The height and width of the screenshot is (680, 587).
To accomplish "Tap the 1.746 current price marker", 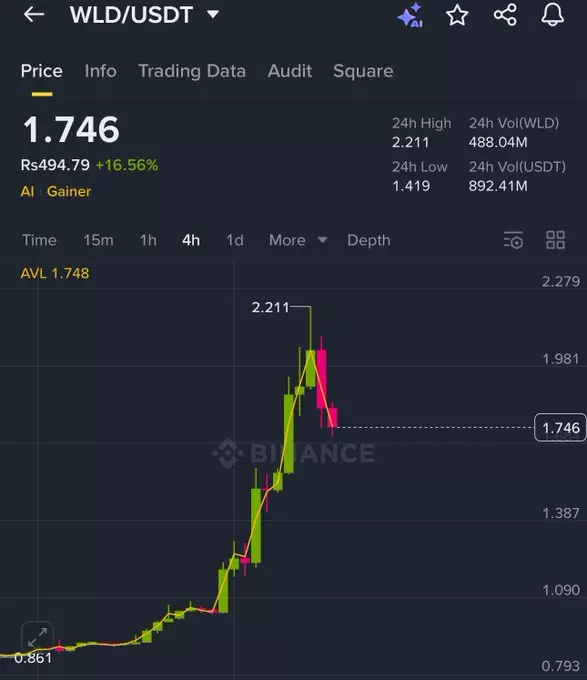I will (561, 428).
